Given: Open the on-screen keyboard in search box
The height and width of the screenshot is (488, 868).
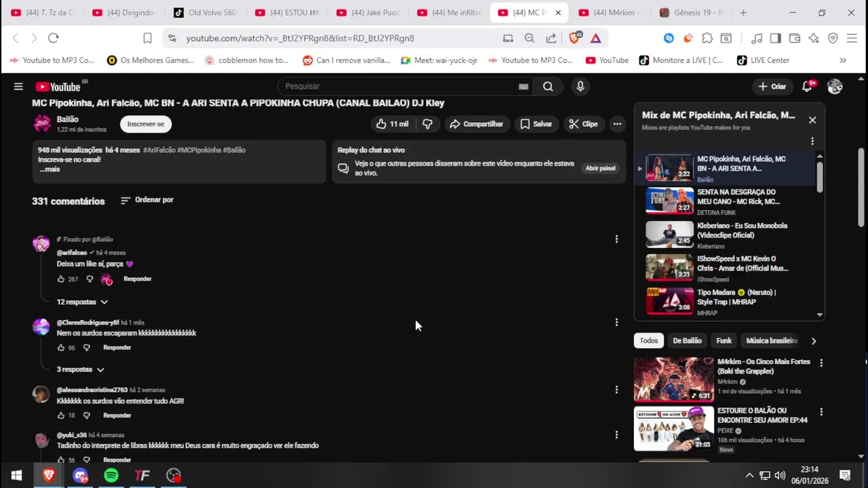Looking at the screenshot, I should coord(524,86).
